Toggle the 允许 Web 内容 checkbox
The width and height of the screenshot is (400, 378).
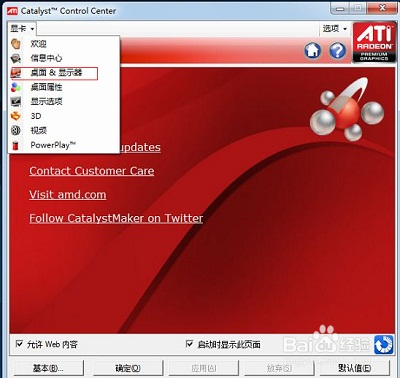20,343
